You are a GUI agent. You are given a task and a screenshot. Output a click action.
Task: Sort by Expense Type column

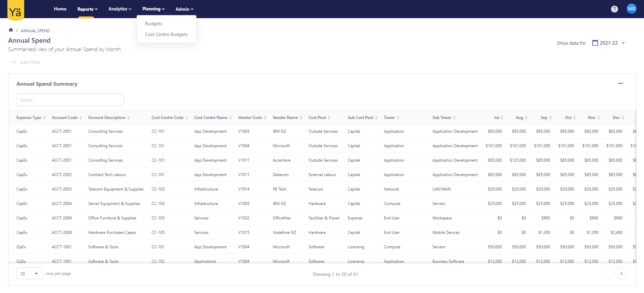(x=31, y=118)
